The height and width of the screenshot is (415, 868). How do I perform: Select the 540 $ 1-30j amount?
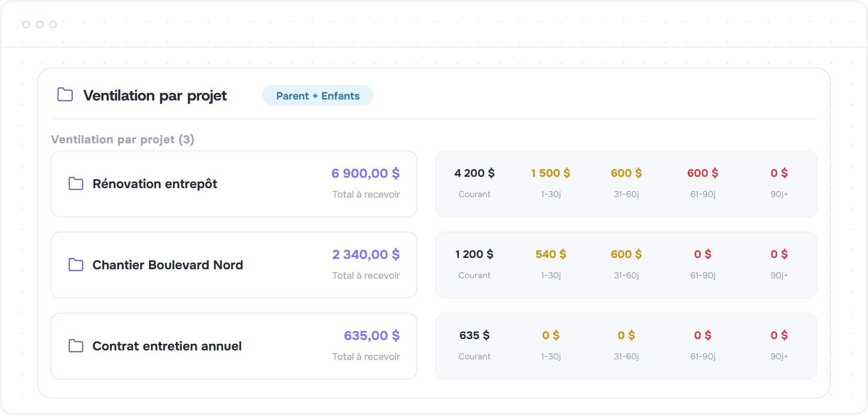(551, 254)
